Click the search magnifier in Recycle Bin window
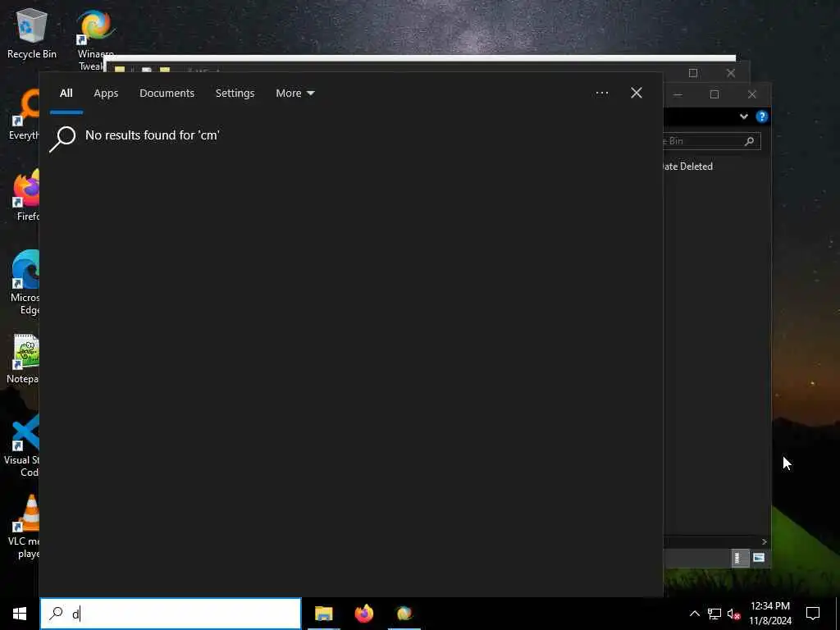 tap(750, 141)
